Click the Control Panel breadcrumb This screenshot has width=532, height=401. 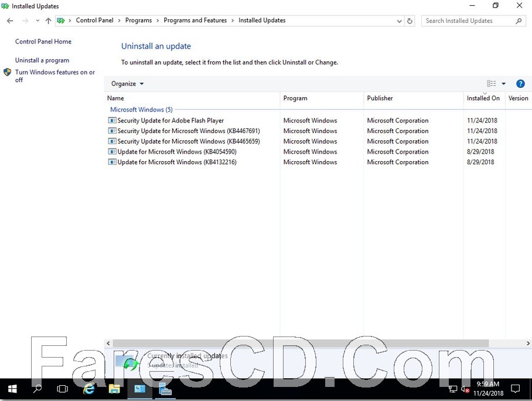95,21
